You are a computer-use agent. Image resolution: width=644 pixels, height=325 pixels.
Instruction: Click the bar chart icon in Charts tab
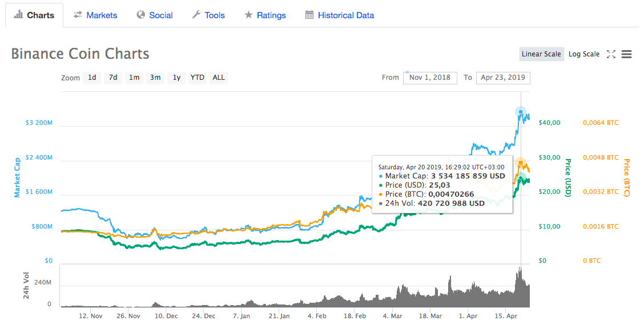(18, 15)
